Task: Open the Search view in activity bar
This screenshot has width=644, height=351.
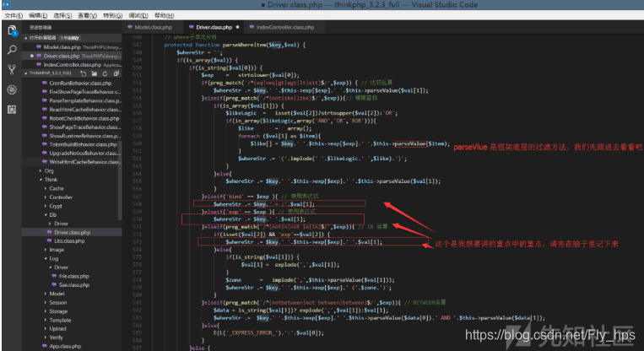Action: [x=12, y=50]
